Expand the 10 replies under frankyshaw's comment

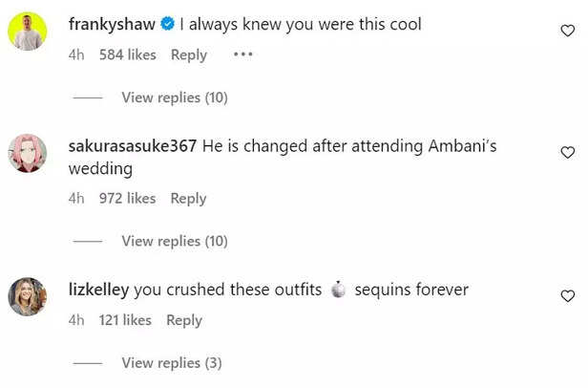[x=174, y=97]
